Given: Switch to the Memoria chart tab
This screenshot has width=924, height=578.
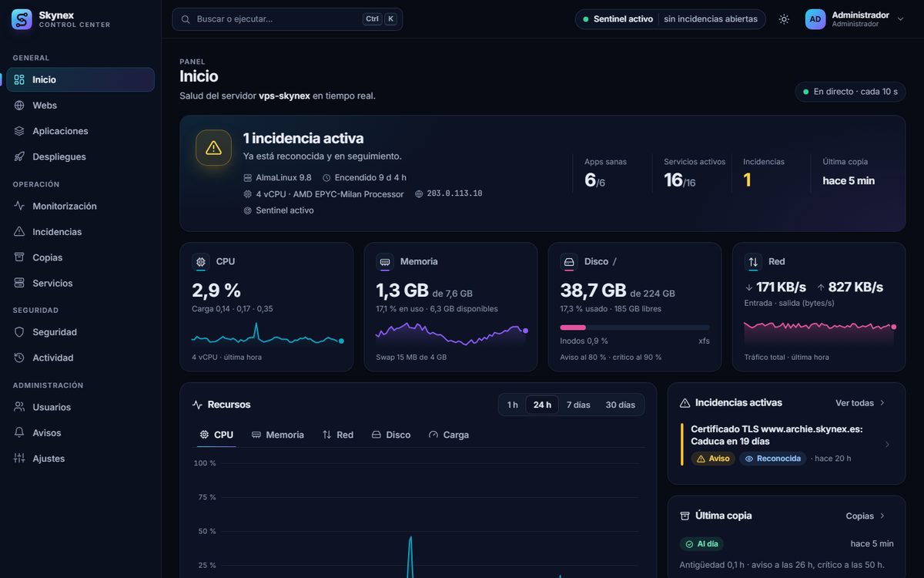Looking at the screenshot, I should click(278, 435).
